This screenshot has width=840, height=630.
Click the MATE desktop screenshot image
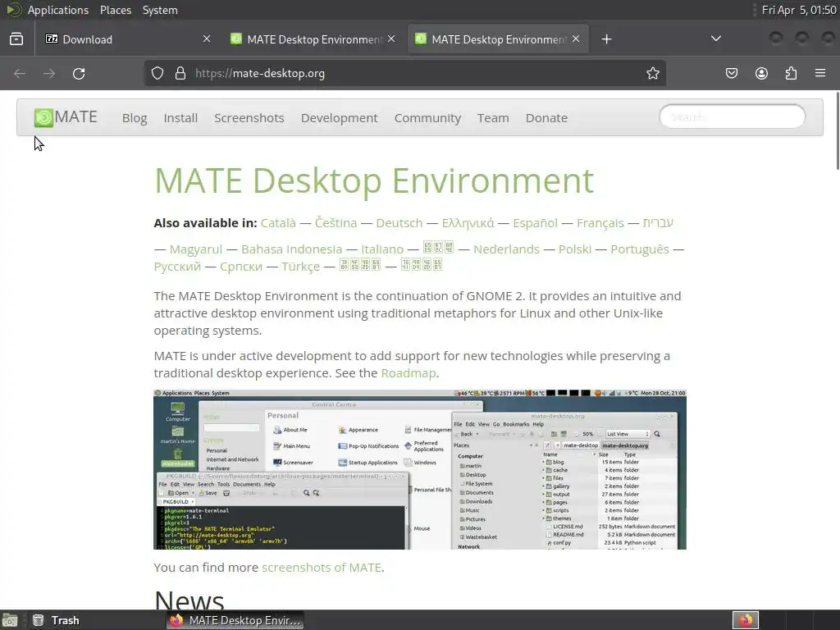[x=419, y=469]
